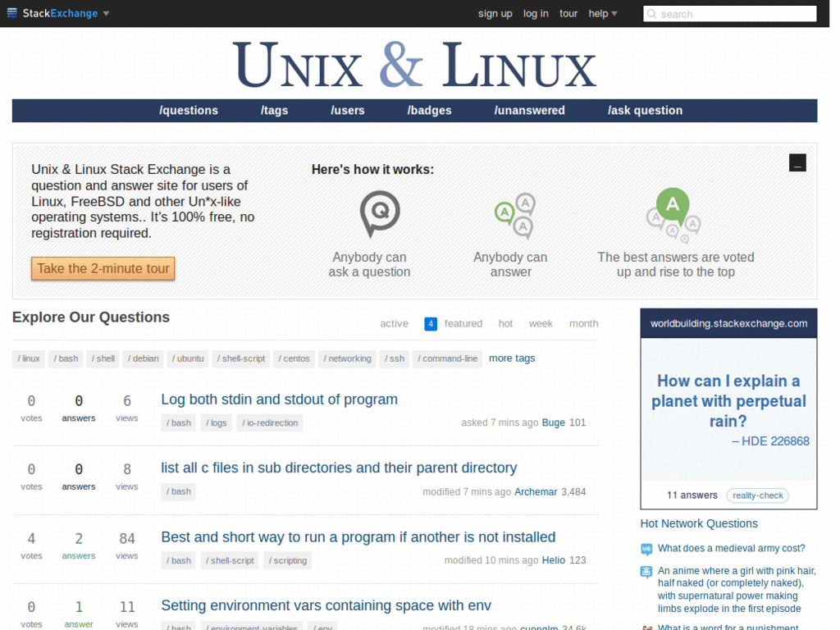Open the help dropdown menu

click(603, 13)
